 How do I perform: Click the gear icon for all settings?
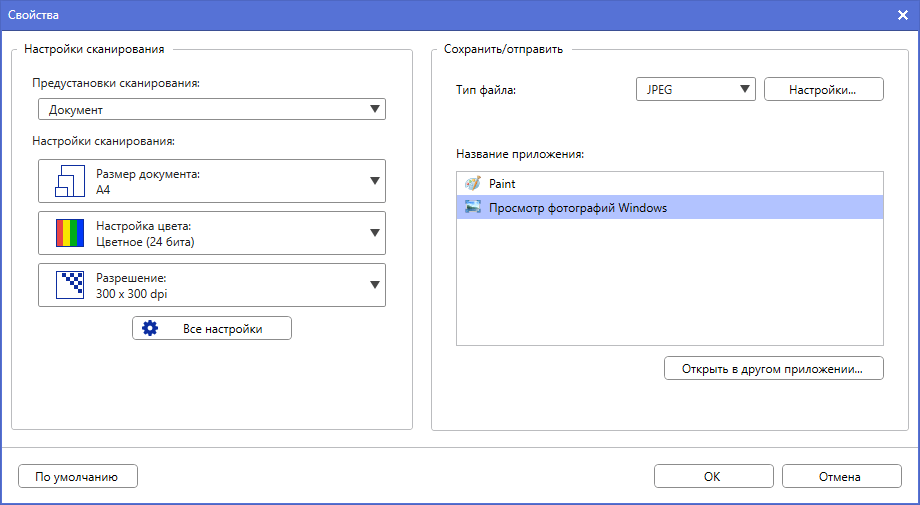(x=150, y=328)
